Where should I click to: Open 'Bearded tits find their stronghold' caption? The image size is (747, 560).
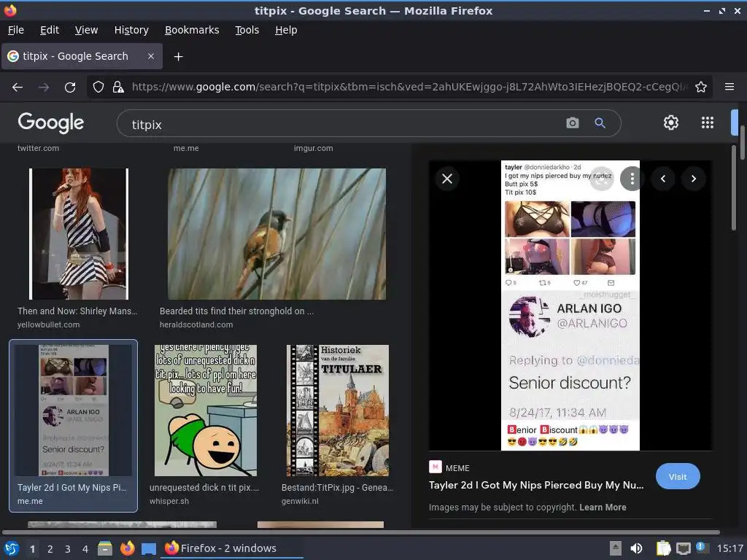point(236,311)
